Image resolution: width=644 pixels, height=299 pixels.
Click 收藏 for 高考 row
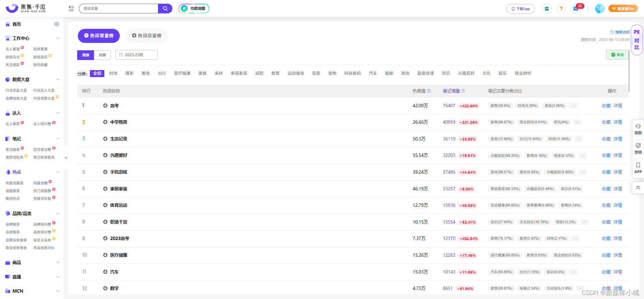[606, 106]
